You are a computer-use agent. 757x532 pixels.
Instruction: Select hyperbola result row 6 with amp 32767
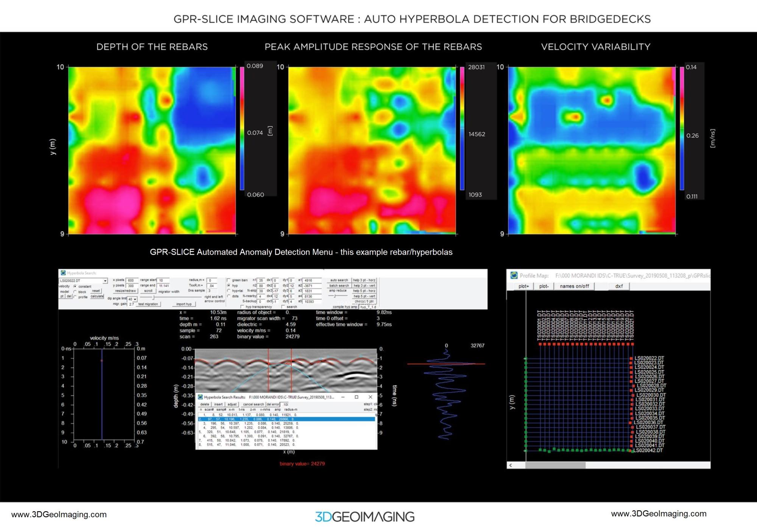287,436
